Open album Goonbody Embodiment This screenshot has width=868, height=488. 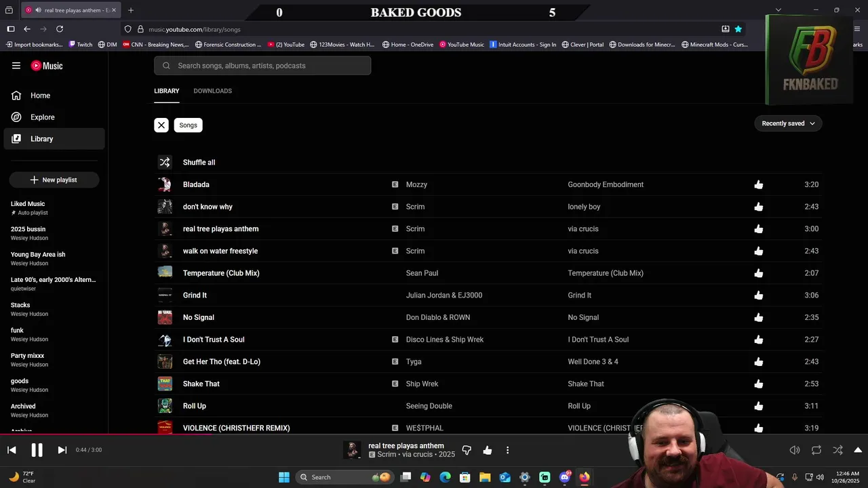tap(606, 184)
